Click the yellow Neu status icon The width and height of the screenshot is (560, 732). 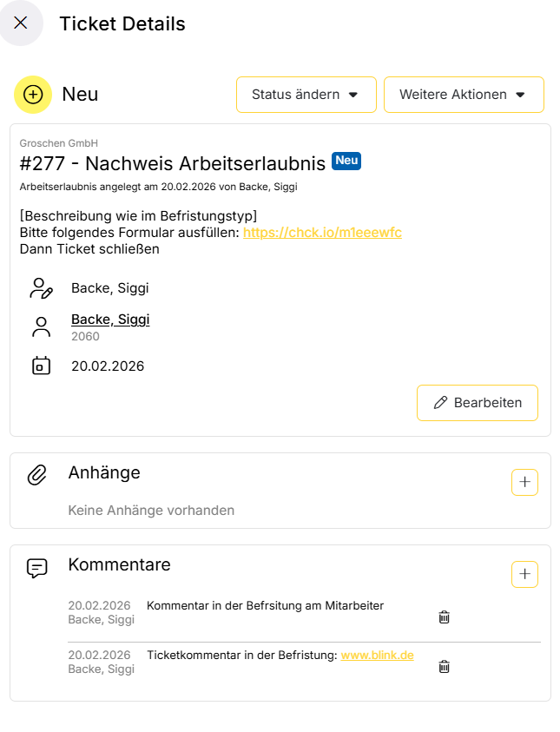pos(33,95)
